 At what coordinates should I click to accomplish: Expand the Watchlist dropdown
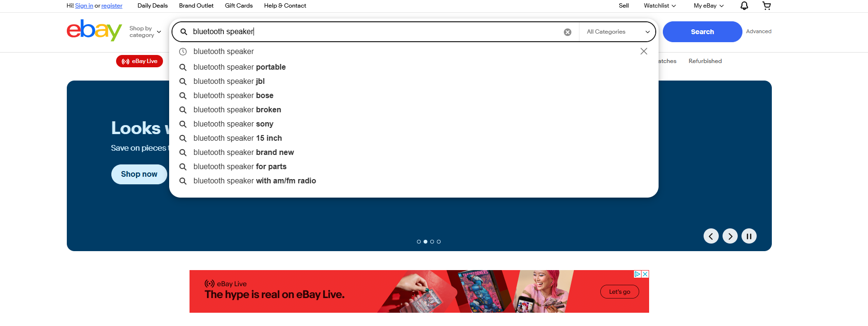[x=660, y=6]
